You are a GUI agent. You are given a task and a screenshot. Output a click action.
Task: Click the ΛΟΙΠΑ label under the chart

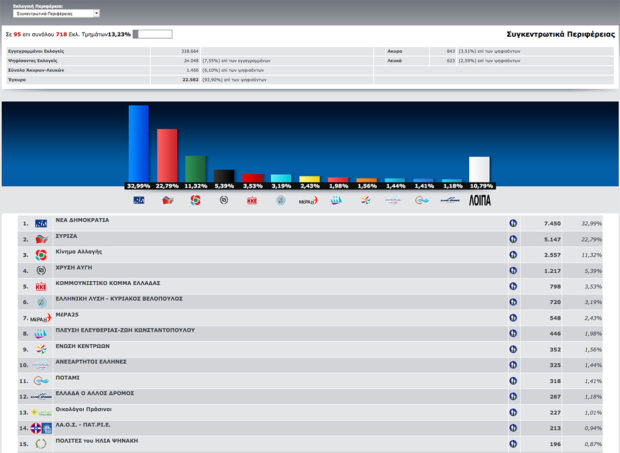click(x=480, y=200)
